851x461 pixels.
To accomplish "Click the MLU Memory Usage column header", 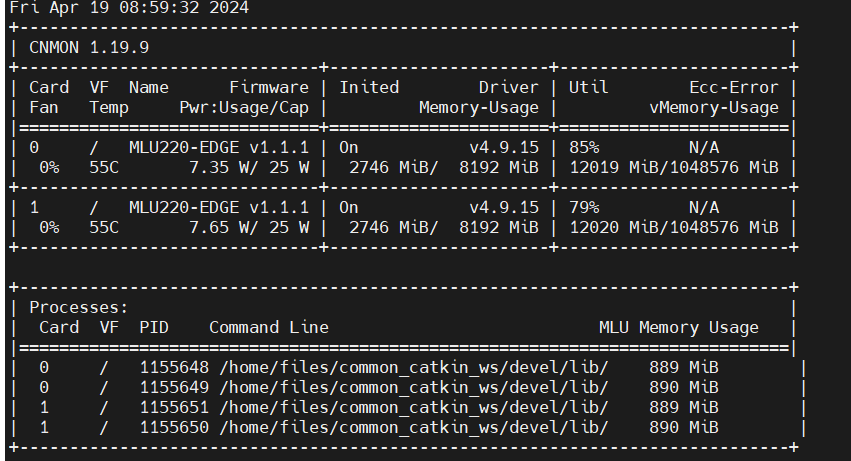I will click(678, 327).
